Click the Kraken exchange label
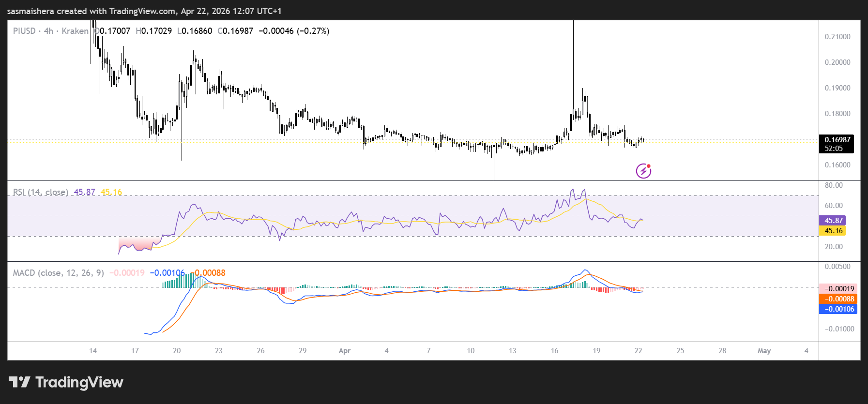Viewport: 868px width, 404px height. [x=75, y=31]
